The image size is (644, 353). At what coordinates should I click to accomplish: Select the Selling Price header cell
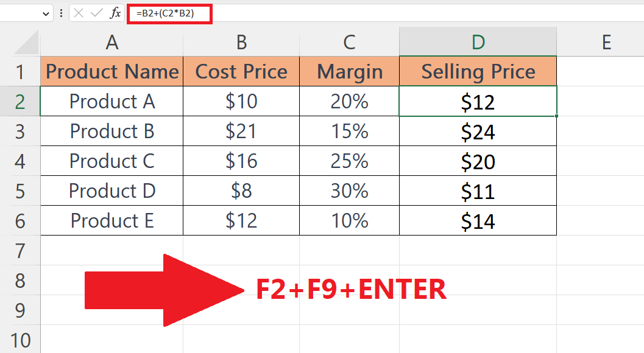[478, 72]
